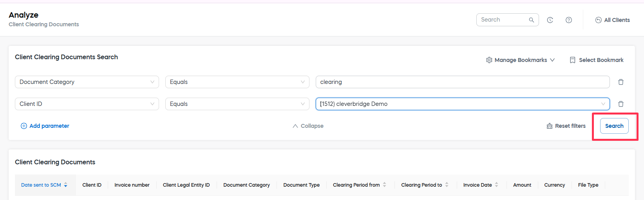Collapse the search parameters panel
Screen dimensions: 644x200
click(308, 126)
